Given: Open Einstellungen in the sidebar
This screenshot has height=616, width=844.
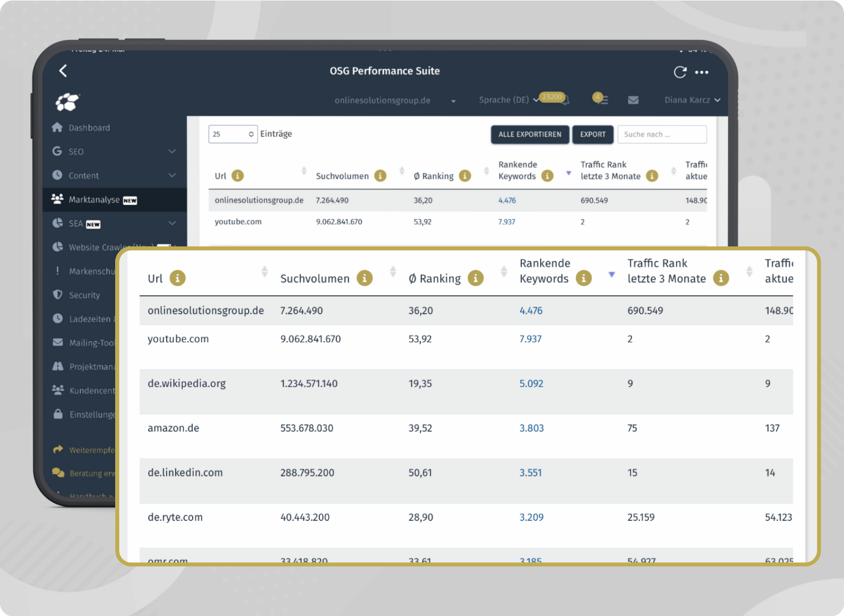Looking at the screenshot, I should point(84,415).
